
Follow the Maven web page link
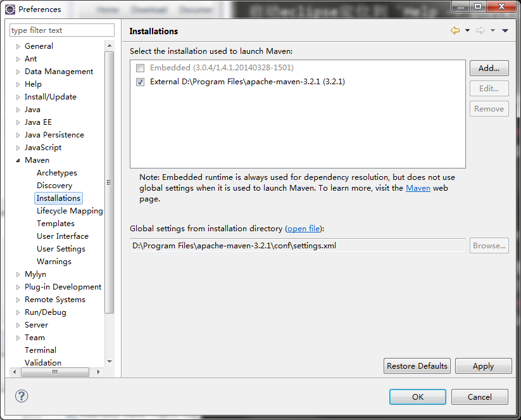418,188
